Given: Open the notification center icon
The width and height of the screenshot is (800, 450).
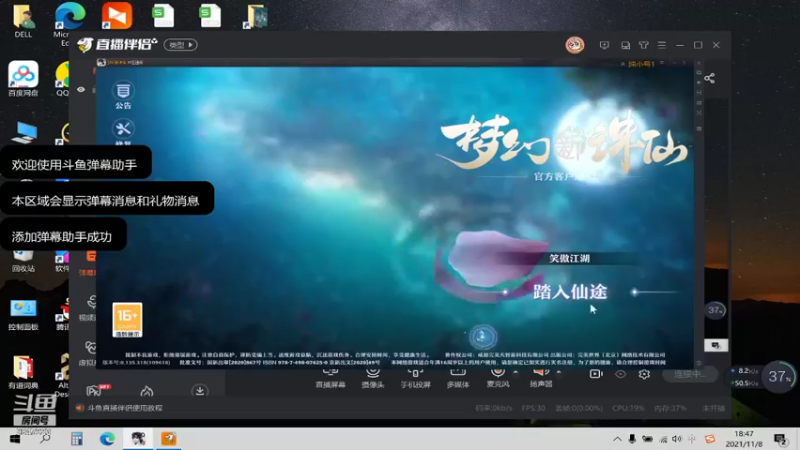Looking at the screenshot, I should coord(780,439).
